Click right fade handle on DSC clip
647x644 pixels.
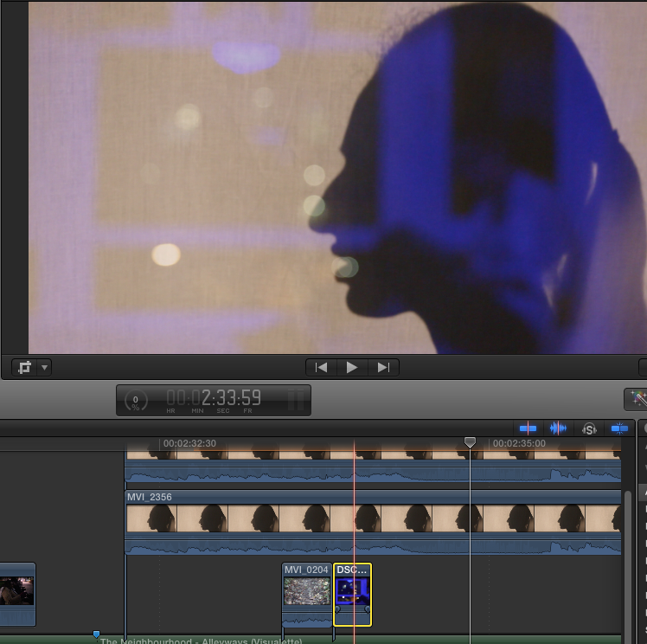click(x=368, y=609)
